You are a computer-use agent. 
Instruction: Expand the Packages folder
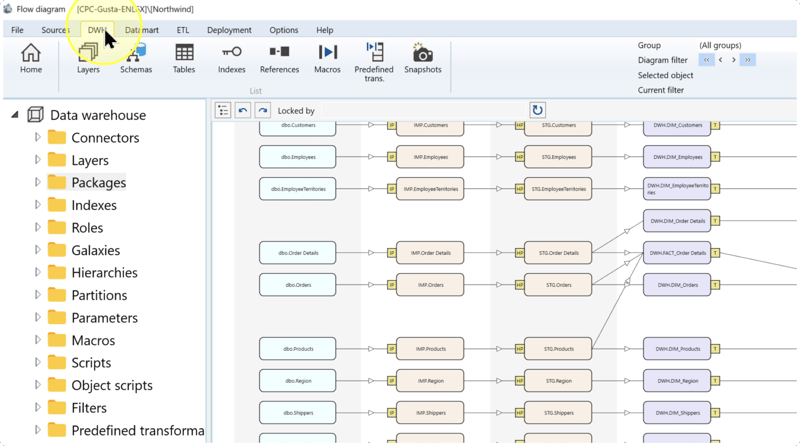coord(37,182)
